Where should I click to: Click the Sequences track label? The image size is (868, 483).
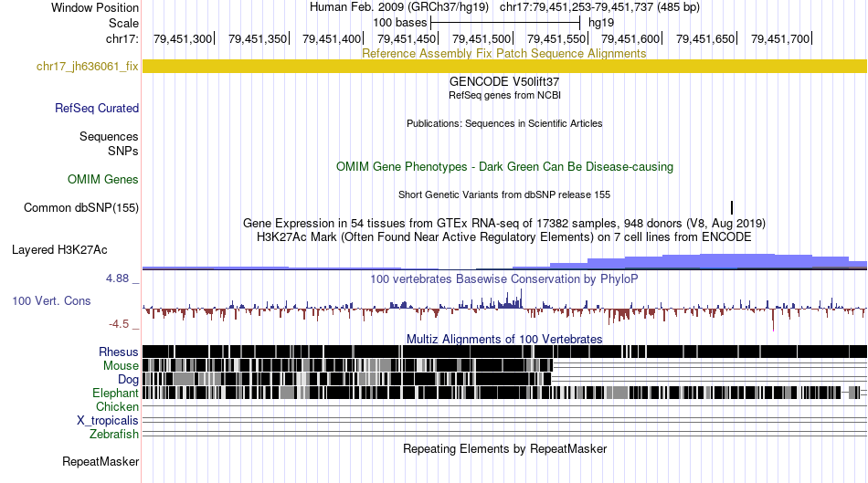click(x=109, y=136)
